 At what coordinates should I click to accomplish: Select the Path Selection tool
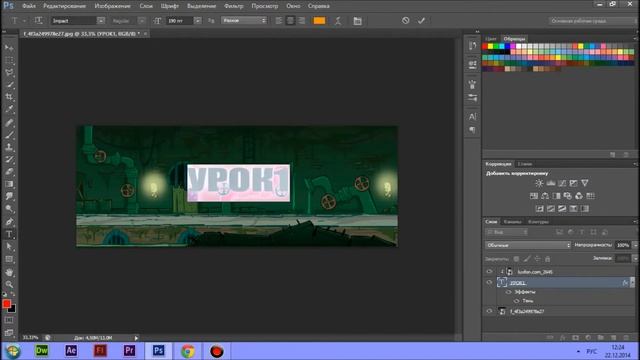tap(9, 247)
